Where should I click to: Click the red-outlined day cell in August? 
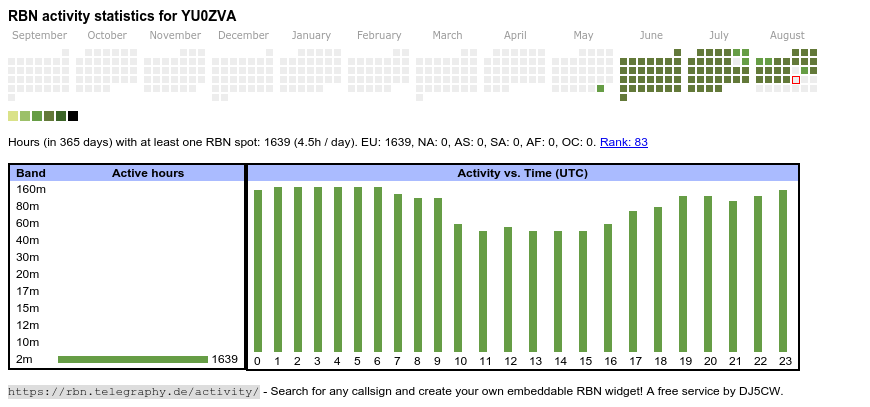click(796, 80)
